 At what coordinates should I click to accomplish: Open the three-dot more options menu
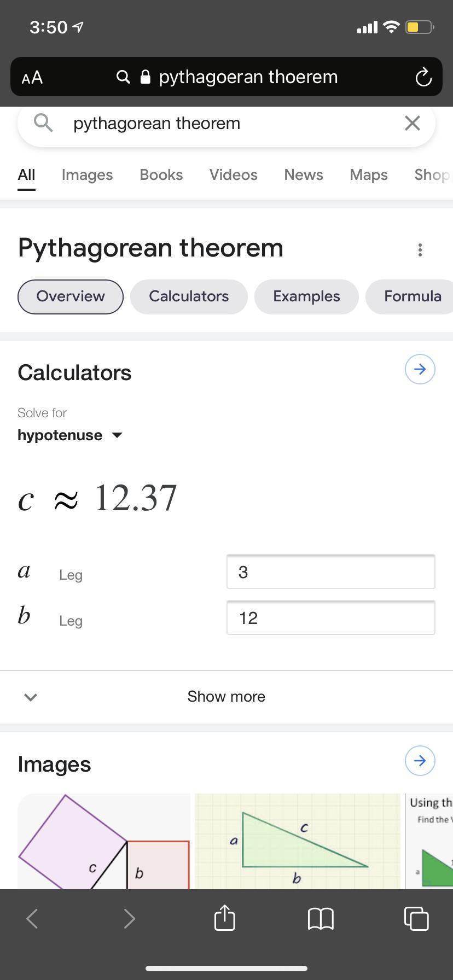click(420, 250)
